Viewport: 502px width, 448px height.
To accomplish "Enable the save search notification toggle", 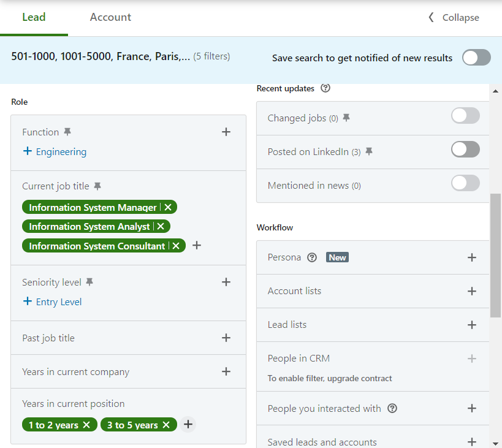I will point(476,57).
